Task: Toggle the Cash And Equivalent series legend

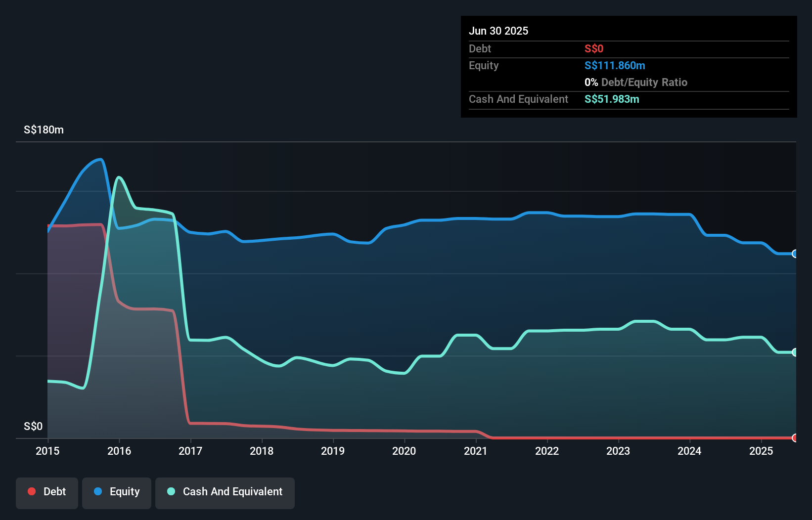Action: pos(225,492)
